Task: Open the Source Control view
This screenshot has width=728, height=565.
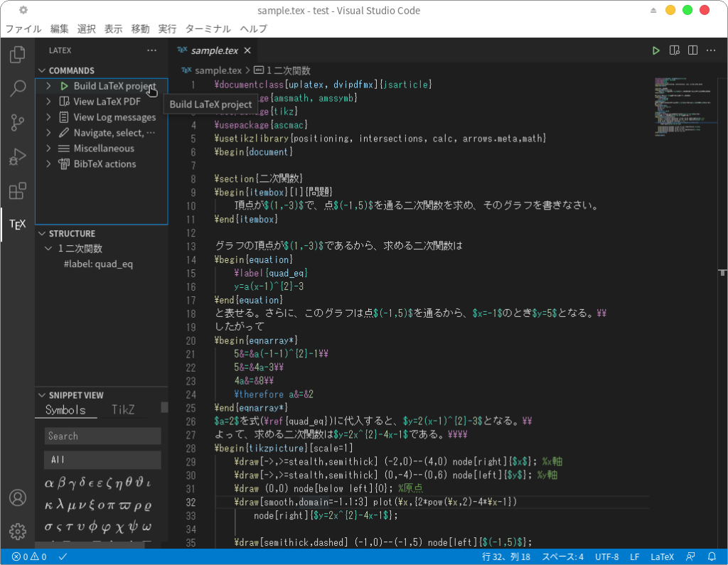Action: pos(17,122)
